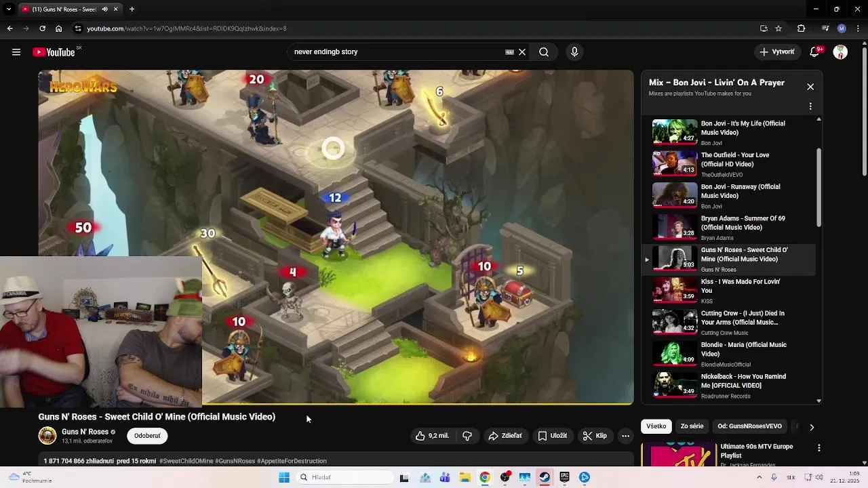The height and width of the screenshot is (488, 868).
Task: Select the Od: GunsNRosesVEVO chip
Action: pyautogui.click(x=749, y=426)
